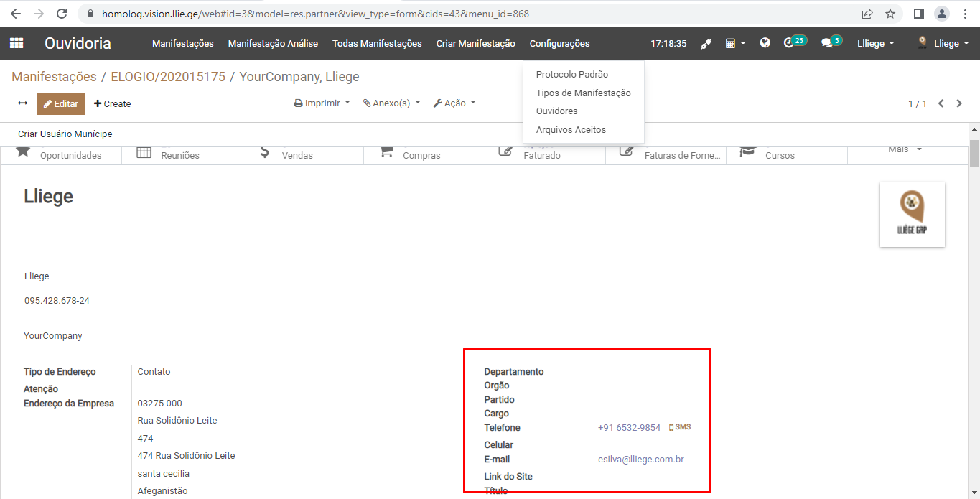Bookmark page with the star icon
Screen dimensions: 980x499
pos(890,14)
